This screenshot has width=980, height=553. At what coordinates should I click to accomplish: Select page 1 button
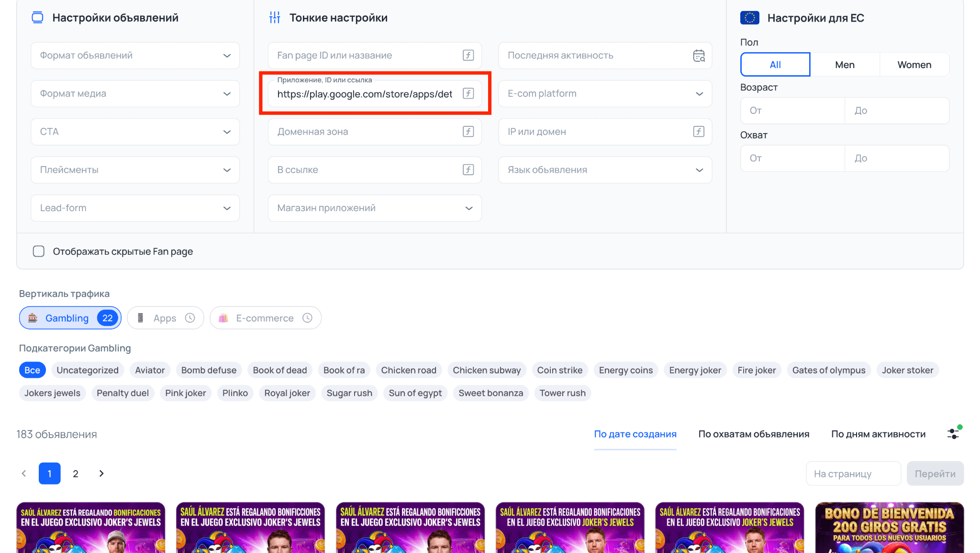click(50, 474)
